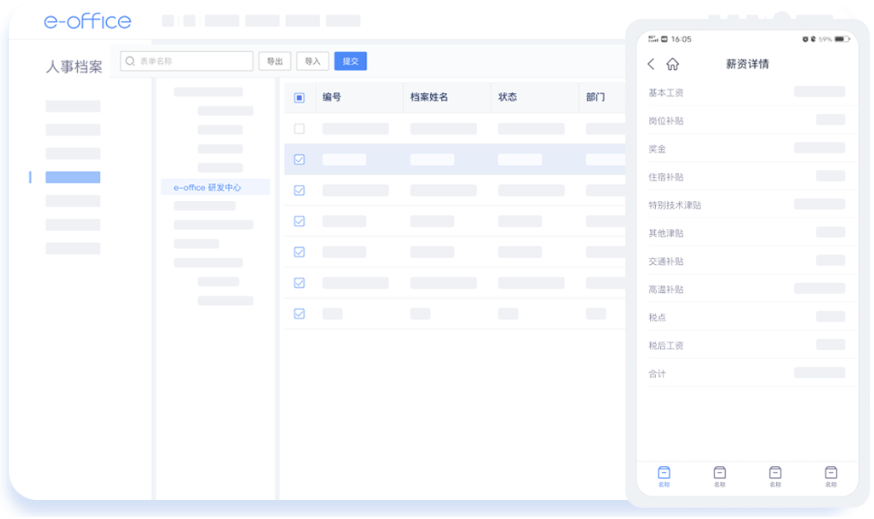Click the 导入 button
Viewport: 874px width, 519px height.
click(312, 61)
